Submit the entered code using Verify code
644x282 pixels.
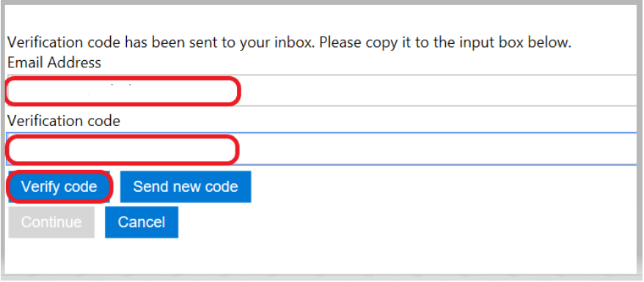coord(59,187)
